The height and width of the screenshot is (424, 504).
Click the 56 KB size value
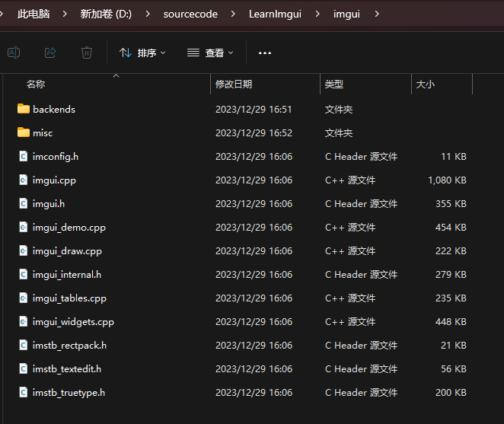[x=454, y=369]
